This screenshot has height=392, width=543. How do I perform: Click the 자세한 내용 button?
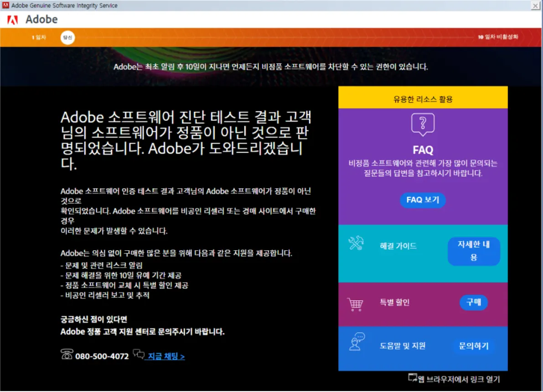pos(473,251)
